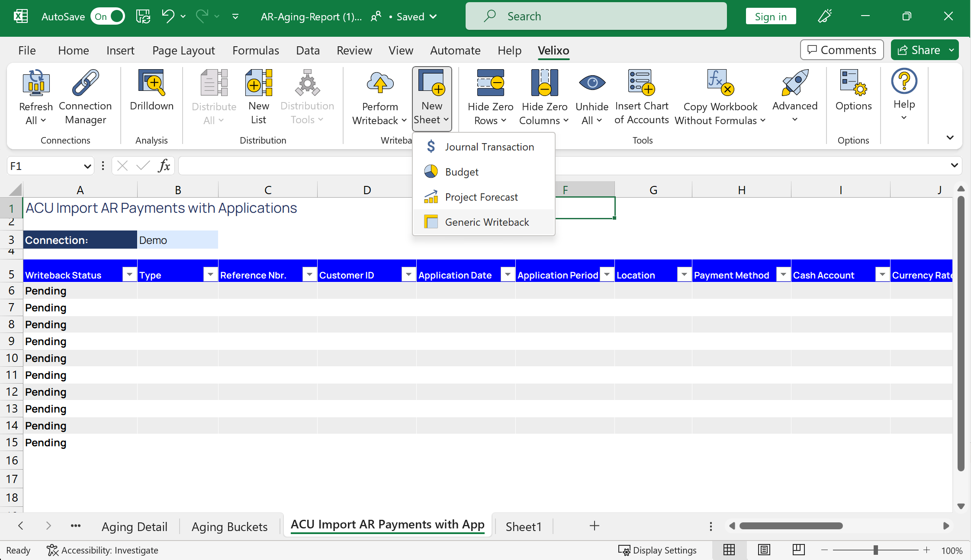Image resolution: width=971 pixels, height=560 pixels.
Task: Switch to Page Break Preview icon
Action: tap(798, 550)
